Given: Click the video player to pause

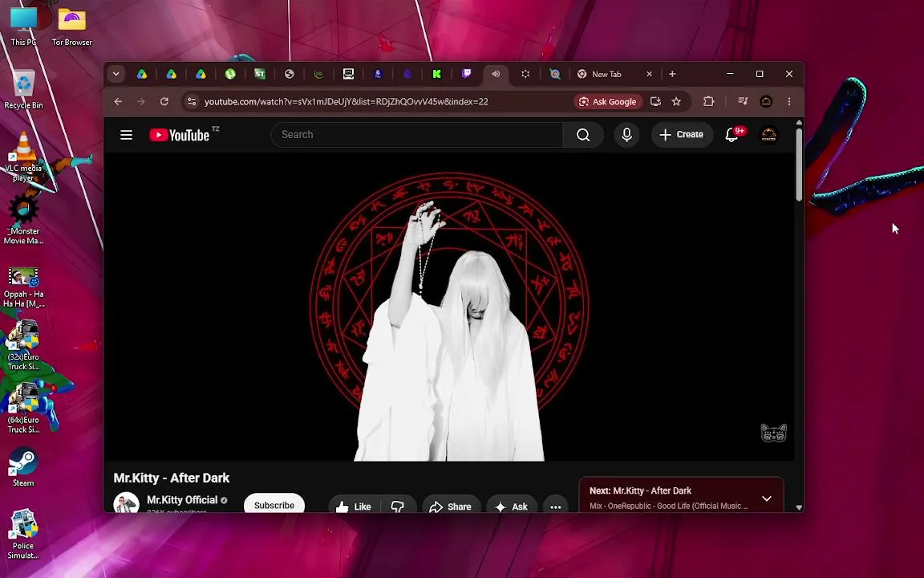Looking at the screenshot, I should (449, 307).
